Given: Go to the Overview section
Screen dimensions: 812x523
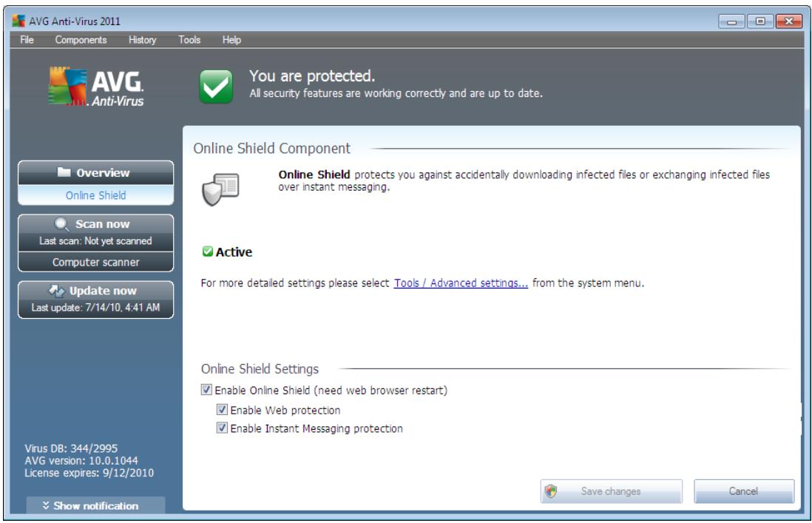Looking at the screenshot, I should pos(96,173).
